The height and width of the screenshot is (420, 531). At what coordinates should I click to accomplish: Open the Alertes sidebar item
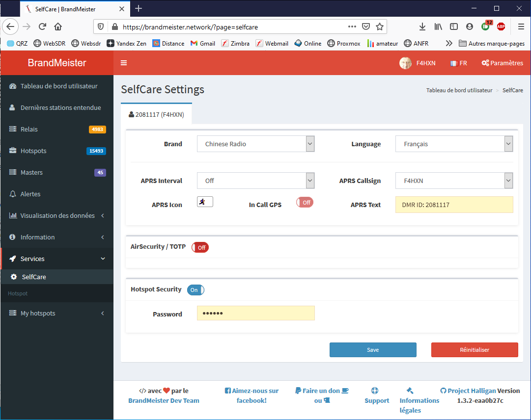(x=57, y=194)
